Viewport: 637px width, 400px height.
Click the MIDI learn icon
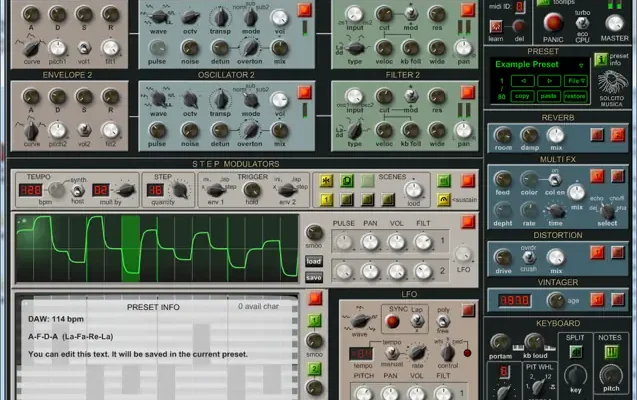pyautogui.click(x=496, y=25)
